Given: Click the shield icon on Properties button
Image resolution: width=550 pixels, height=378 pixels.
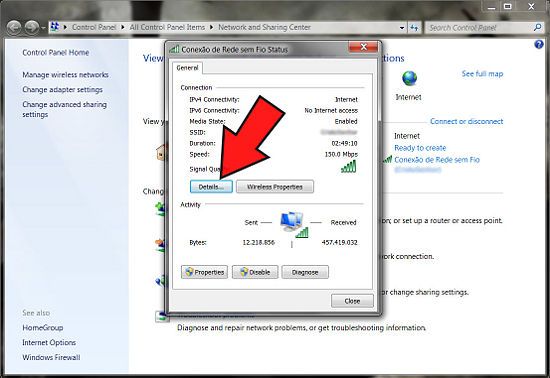Looking at the screenshot, I should 189,272.
